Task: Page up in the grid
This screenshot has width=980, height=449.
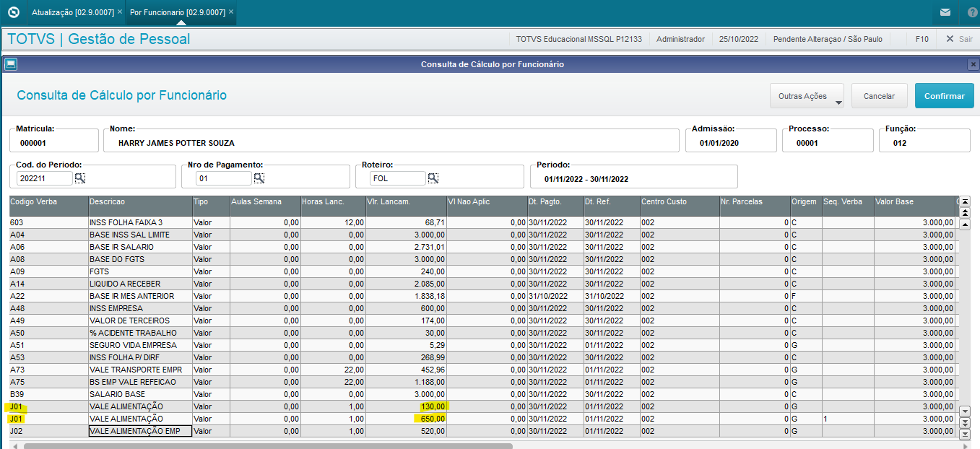Action: pyautogui.click(x=965, y=212)
